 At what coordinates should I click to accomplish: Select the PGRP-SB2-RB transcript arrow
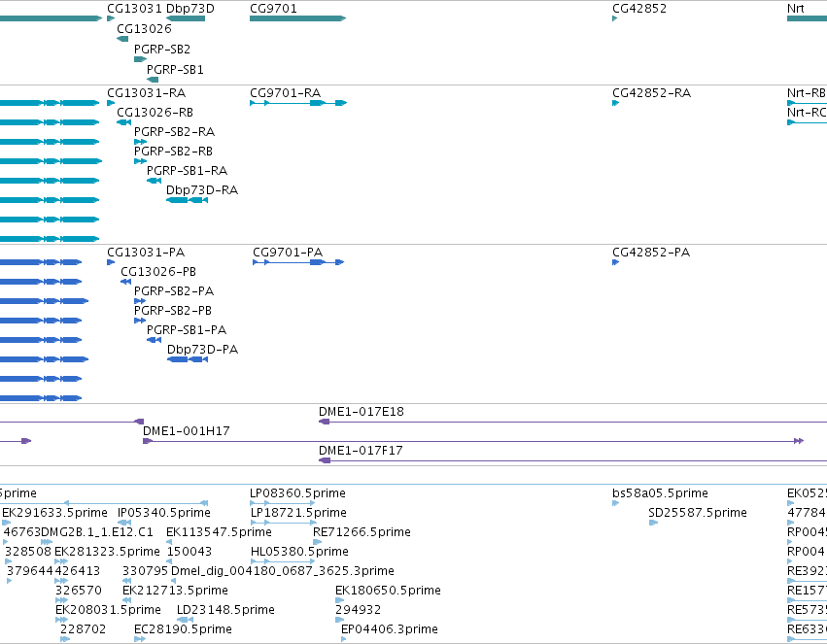pos(140,161)
